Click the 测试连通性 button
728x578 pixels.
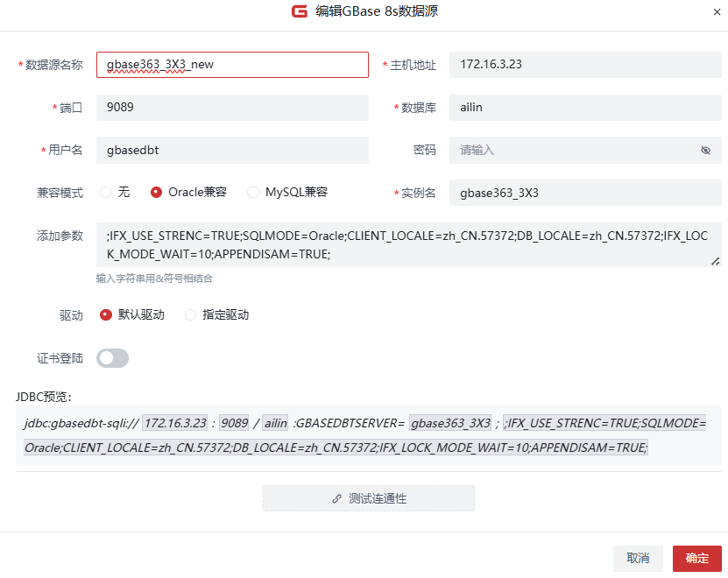[369, 498]
